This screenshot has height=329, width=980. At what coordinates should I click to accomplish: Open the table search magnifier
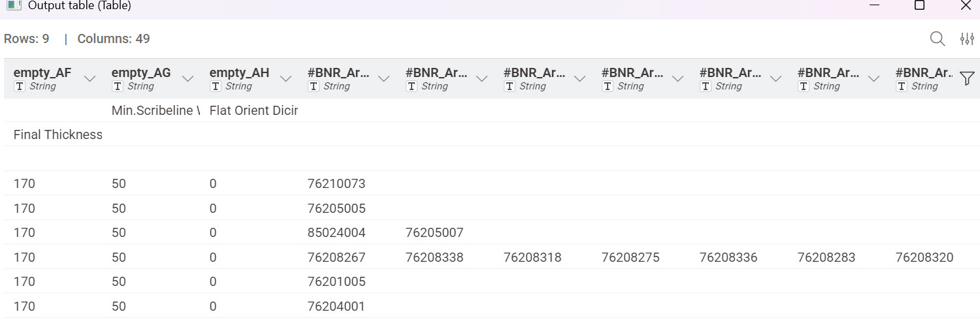[x=937, y=39]
